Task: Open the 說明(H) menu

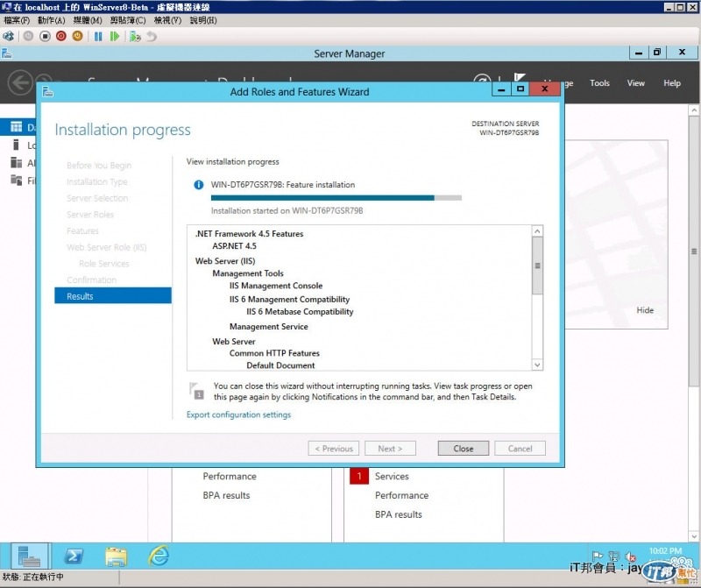Action: click(x=203, y=20)
